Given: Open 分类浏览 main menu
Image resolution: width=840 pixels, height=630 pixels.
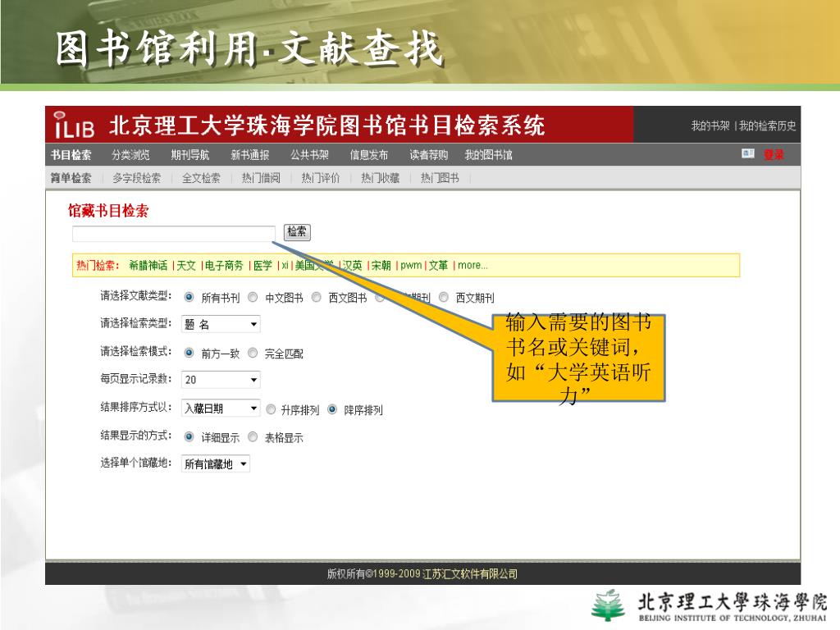Looking at the screenshot, I should coord(130,155).
